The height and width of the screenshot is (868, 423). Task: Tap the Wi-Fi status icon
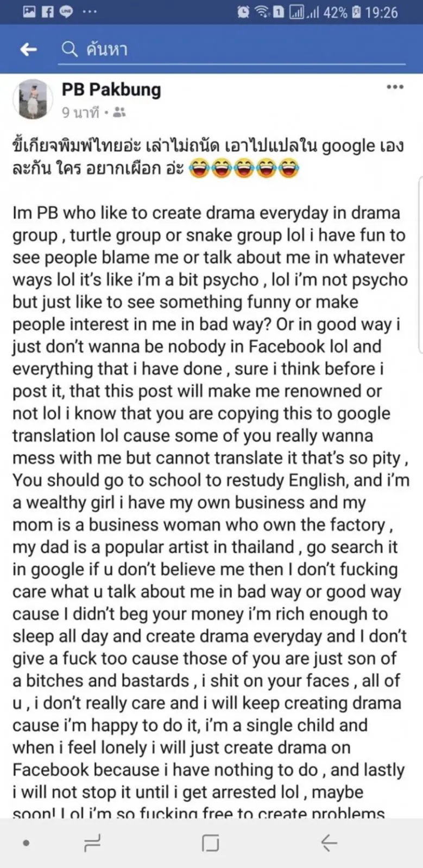(x=262, y=12)
